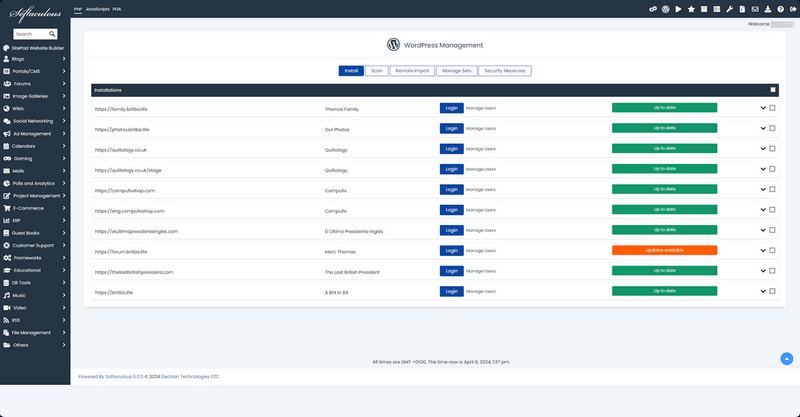Screen dimensions: 800x417
Task: Open all installations list icon in top bar
Action: point(716,9)
